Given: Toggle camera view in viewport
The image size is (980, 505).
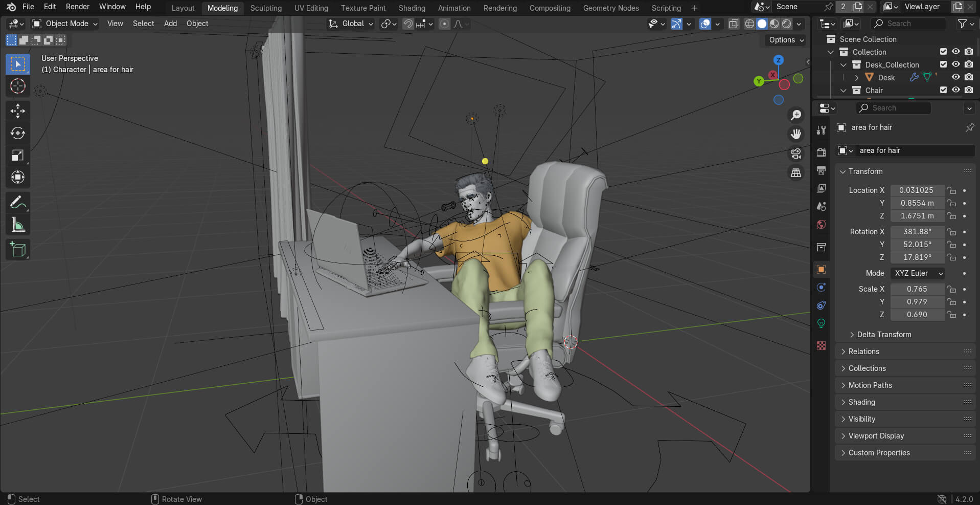Looking at the screenshot, I should tap(796, 153).
